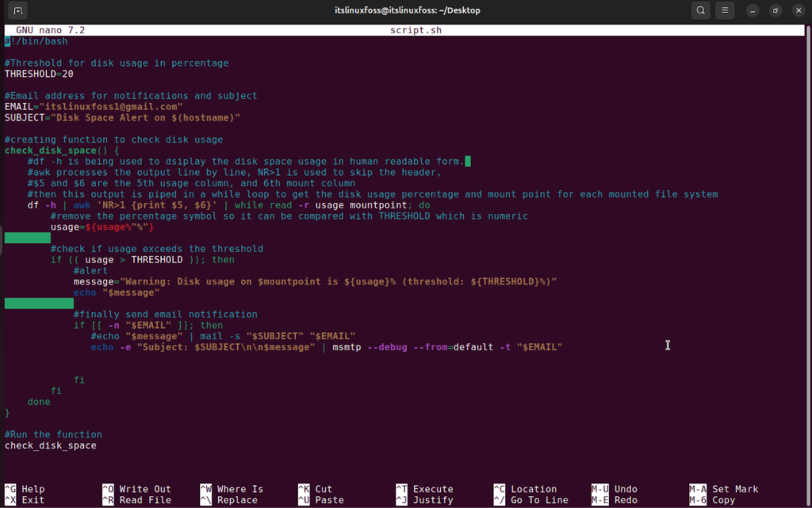Click the window title itslinuxfoss@itslinuxfoss: ~/Desktop
Screen dimensions: 812x508
click(407, 10)
